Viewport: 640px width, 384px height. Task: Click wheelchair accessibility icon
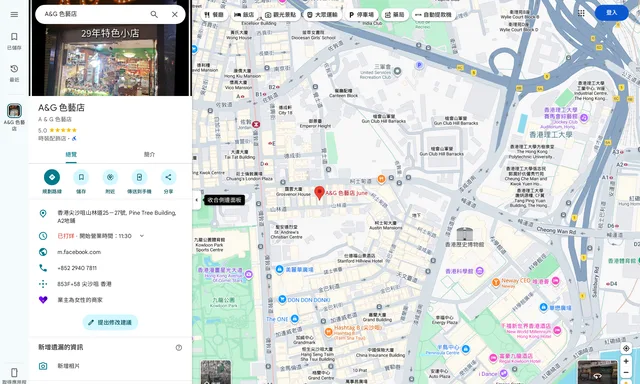coord(74,139)
